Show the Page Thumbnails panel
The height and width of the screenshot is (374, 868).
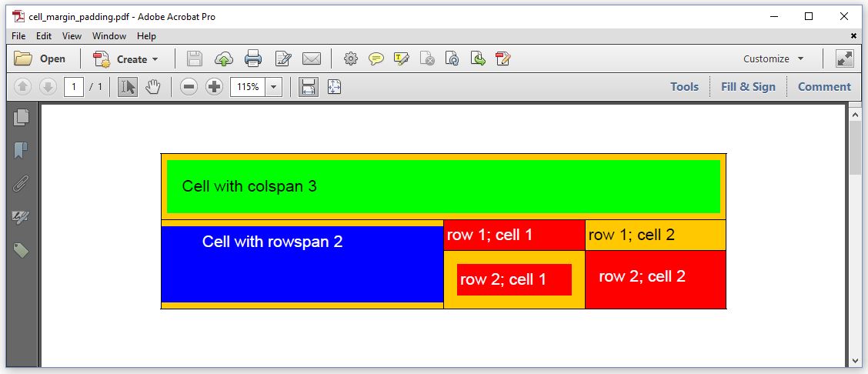pos(21,117)
